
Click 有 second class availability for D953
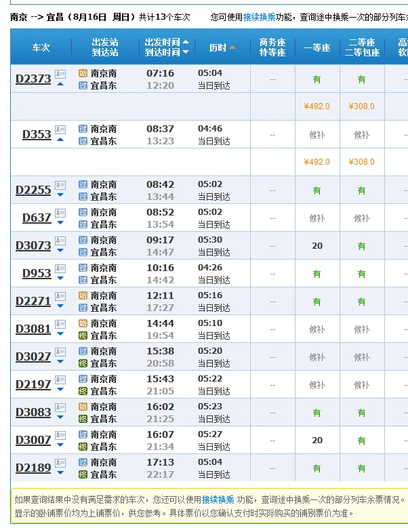coord(361,274)
